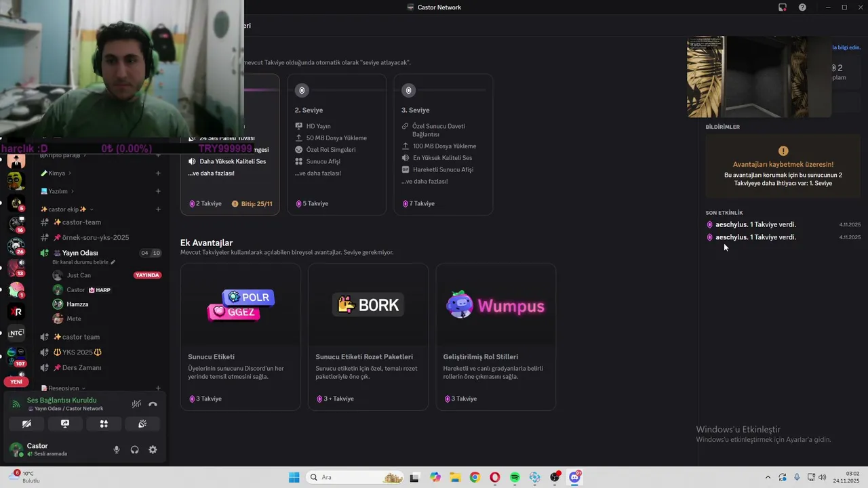Screen dimensions: 868x488
Task: Disconnect from the voice channel
Action: pos(153,404)
